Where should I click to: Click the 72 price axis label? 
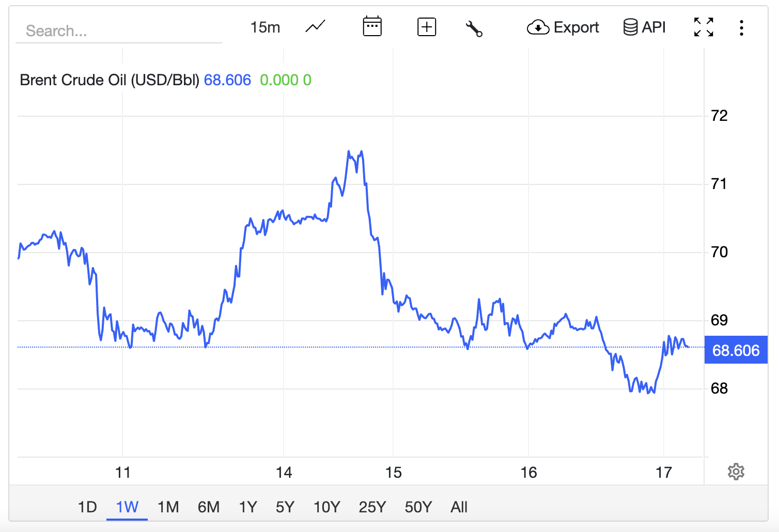click(719, 116)
